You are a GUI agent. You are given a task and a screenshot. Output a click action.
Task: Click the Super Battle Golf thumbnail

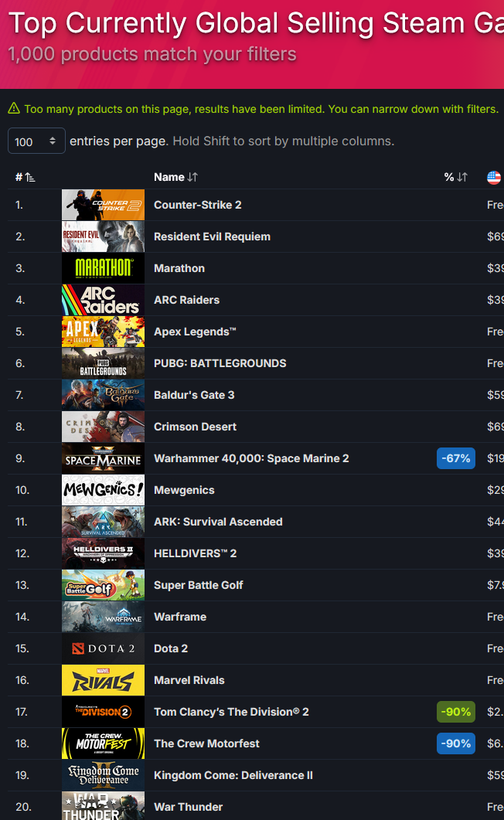pyautogui.click(x=103, y=585)
